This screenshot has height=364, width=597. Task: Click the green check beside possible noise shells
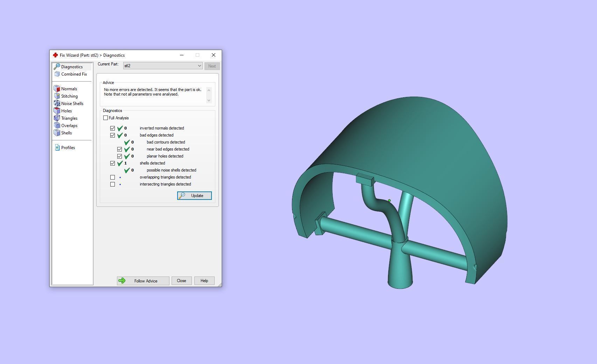coord(127,170)
